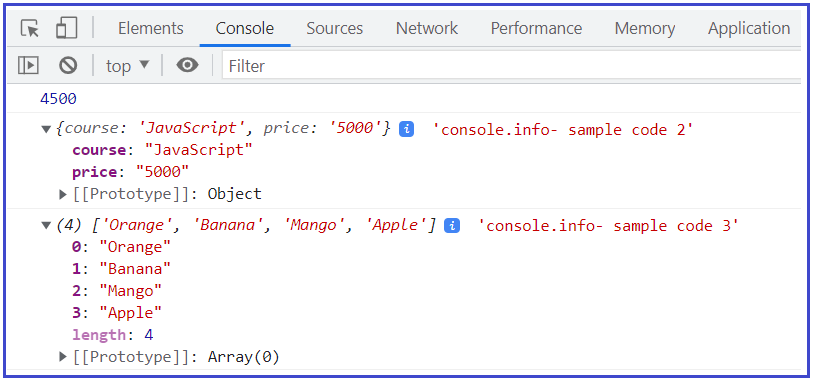This screenshot has height=383, width=815.
Task: Select array index 1 Banana row
Action: tap(121, 269)
